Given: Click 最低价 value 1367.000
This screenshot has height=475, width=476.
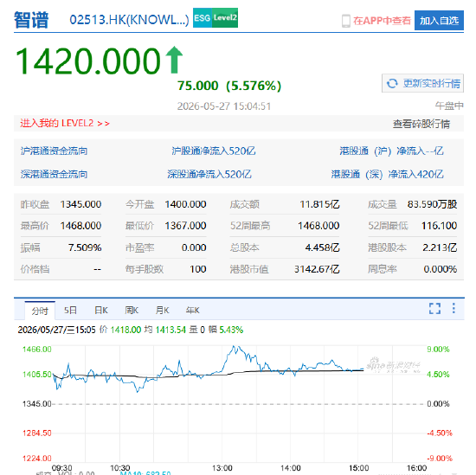Looking at the screenshot, I should pyautogui.click(x=185, y=226).
